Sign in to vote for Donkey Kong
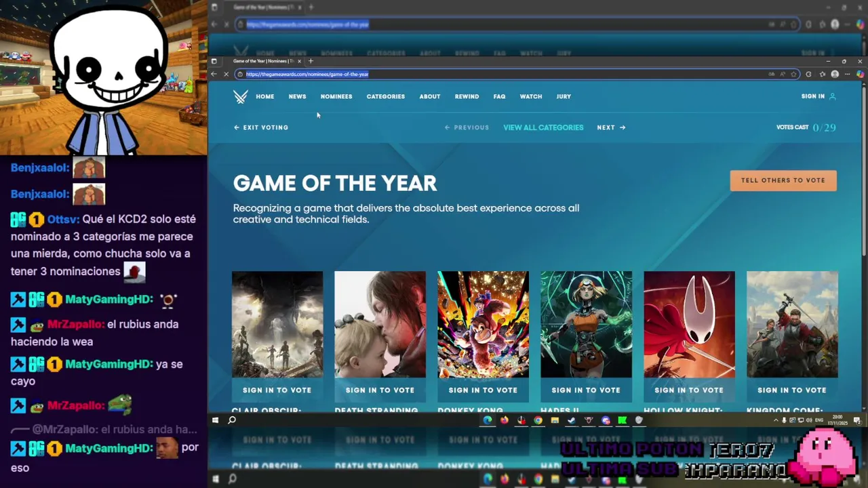Image resolution: width=868 pixels, height=488 pixels. [x=483, y=390]
